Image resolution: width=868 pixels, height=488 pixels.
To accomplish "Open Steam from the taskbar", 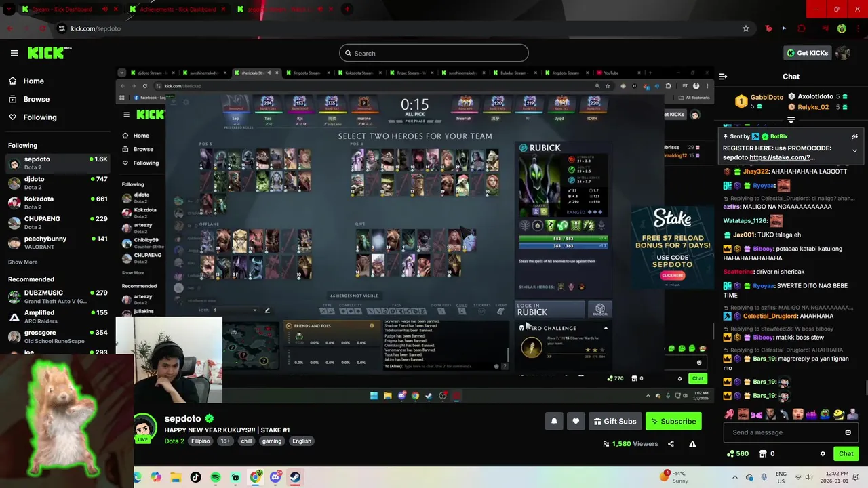I will click(295, 477).
